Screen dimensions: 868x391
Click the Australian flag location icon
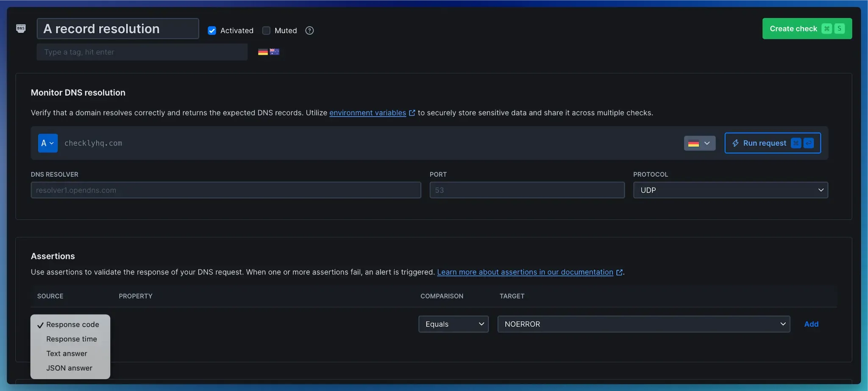pyautogui.click(x=275, y=52)
